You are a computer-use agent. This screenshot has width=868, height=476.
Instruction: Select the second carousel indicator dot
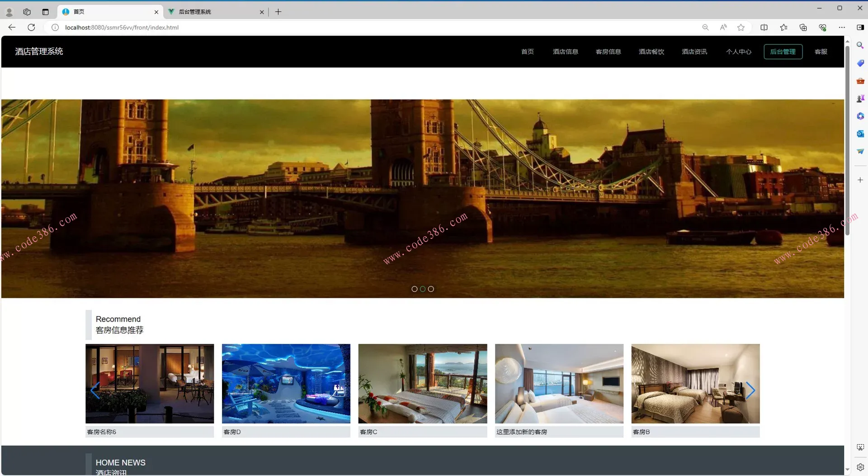point(423,289)
